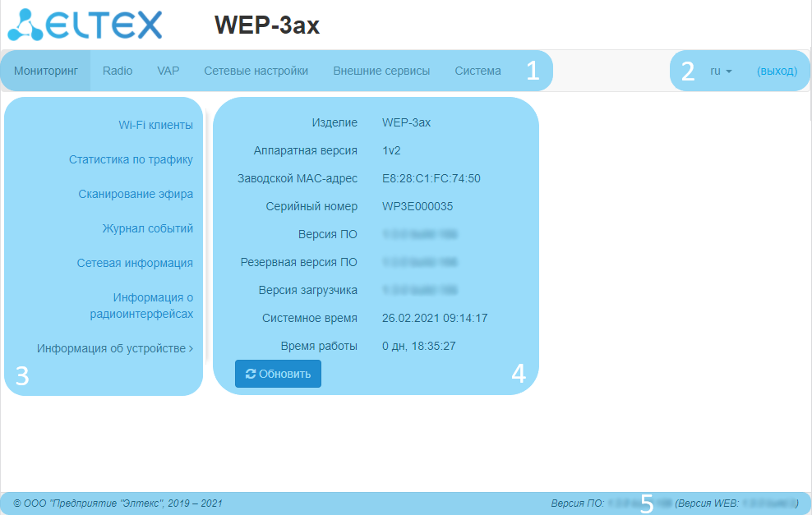The height and width of the screenshot is (515, 812).
Task: Click the Серийный номер label
Action: click(311, 206)
